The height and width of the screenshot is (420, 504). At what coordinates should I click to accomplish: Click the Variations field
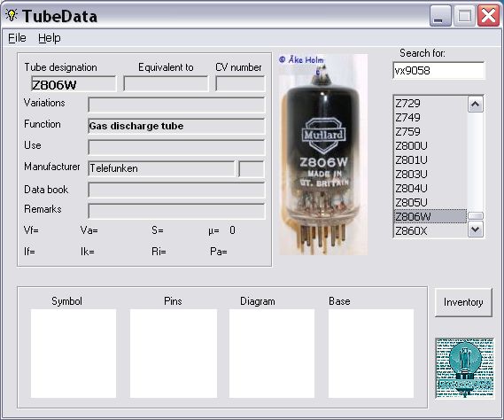176,105
